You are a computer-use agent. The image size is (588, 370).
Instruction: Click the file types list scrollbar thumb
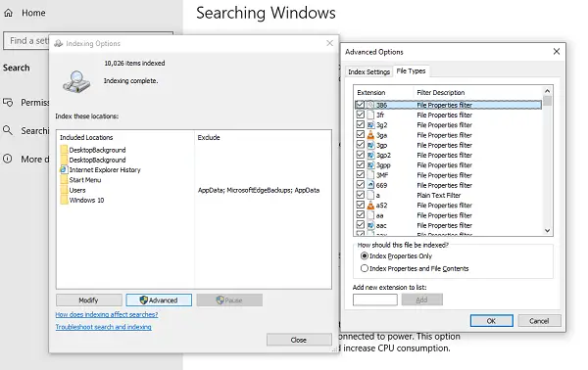(547, 101)
